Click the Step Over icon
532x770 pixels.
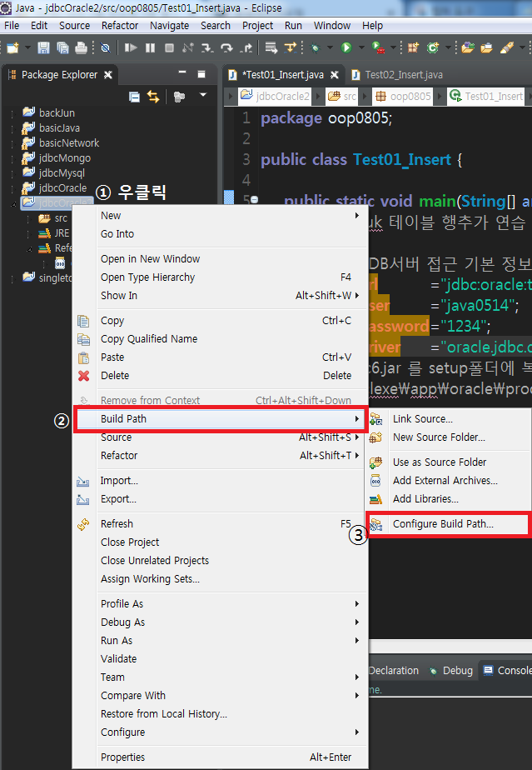226,47
